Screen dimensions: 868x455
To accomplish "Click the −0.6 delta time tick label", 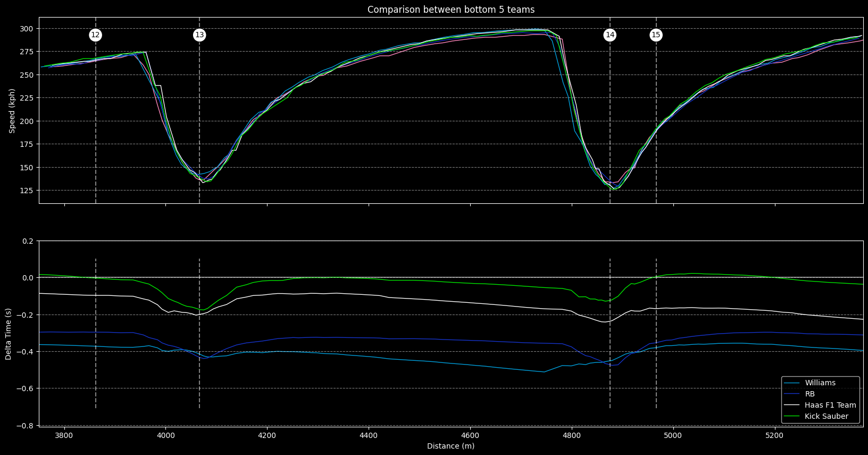I will 25,388.
